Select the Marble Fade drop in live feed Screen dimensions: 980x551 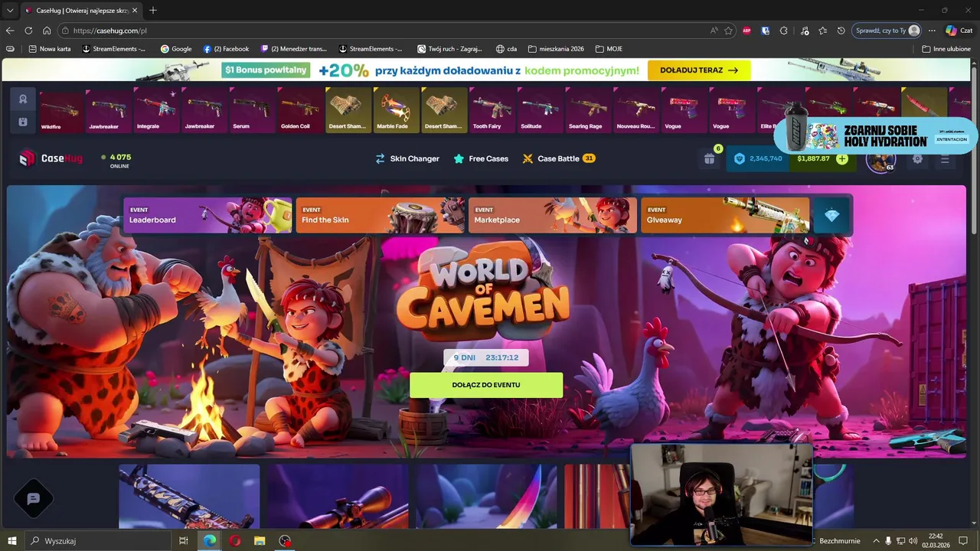pyautogui.click(x=396, y=109)
